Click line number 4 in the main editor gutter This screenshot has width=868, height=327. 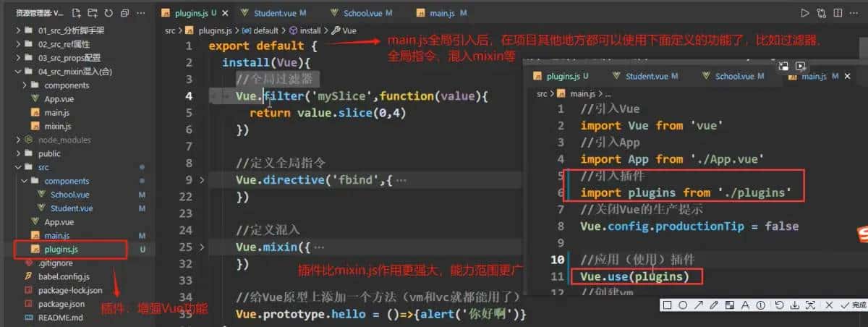188,95
